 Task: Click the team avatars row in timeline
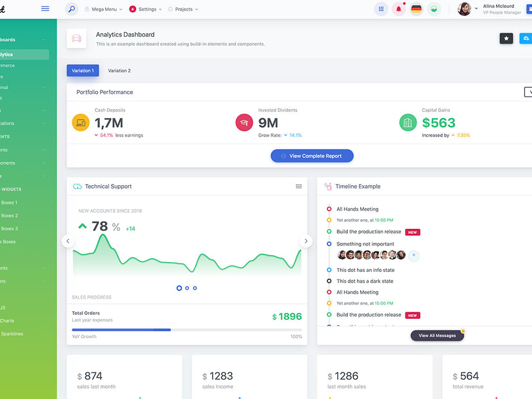(x=371, y=255)
